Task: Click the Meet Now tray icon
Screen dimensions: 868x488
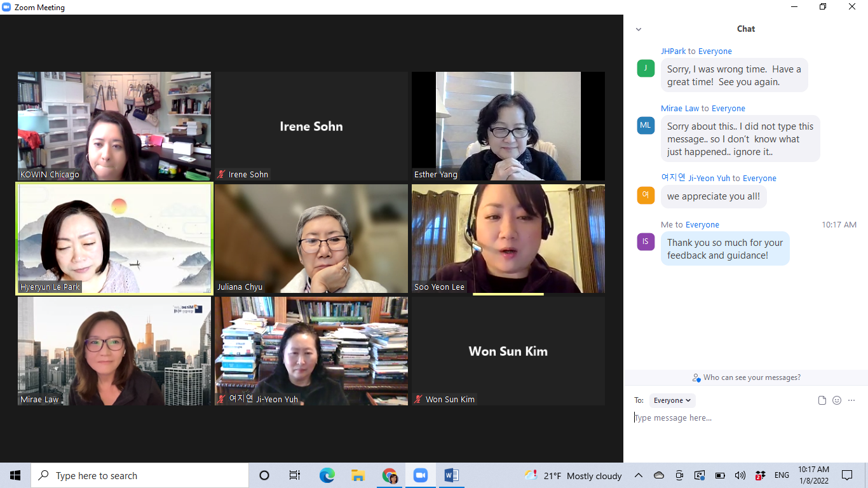Action: click(679, 475)
